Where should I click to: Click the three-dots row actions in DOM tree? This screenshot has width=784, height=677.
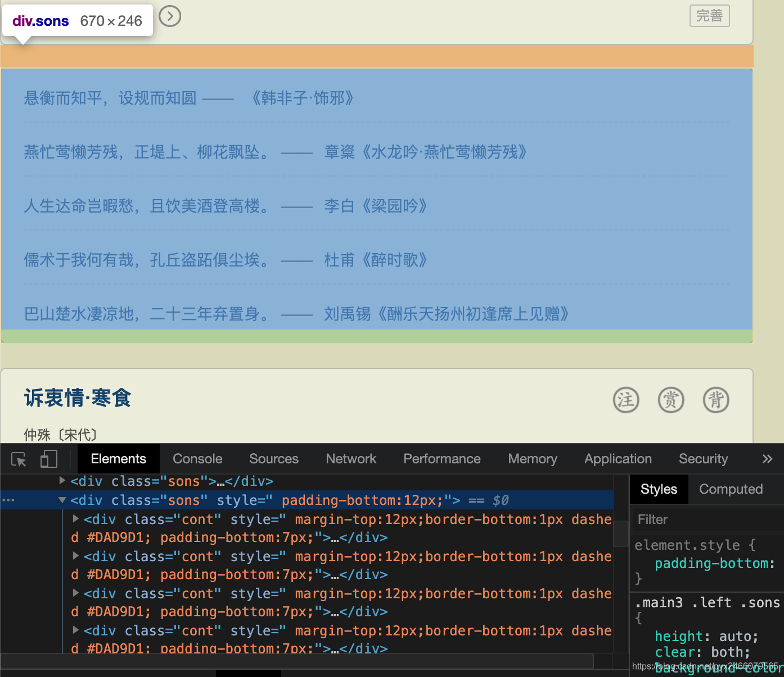click(x=8, y=500)
